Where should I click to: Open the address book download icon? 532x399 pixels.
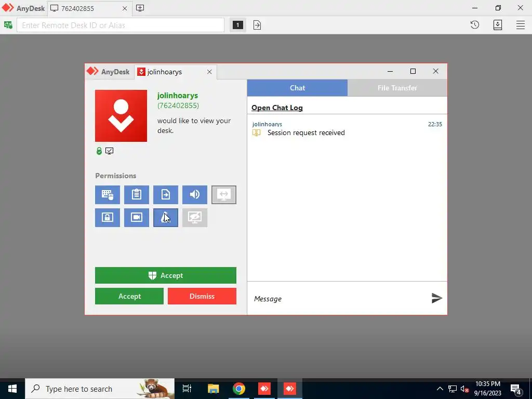pos(498,25)
